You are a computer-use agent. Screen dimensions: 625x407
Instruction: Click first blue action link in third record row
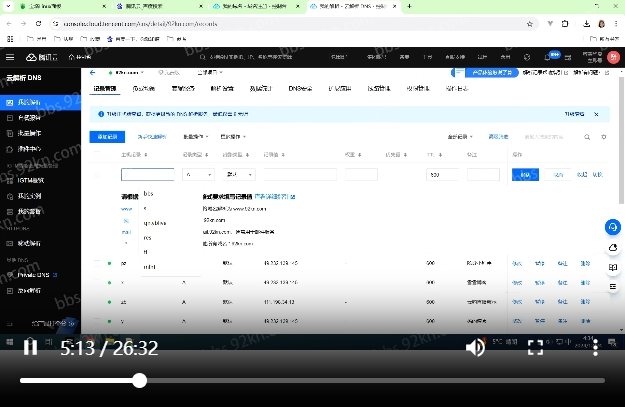pos(517,302)
